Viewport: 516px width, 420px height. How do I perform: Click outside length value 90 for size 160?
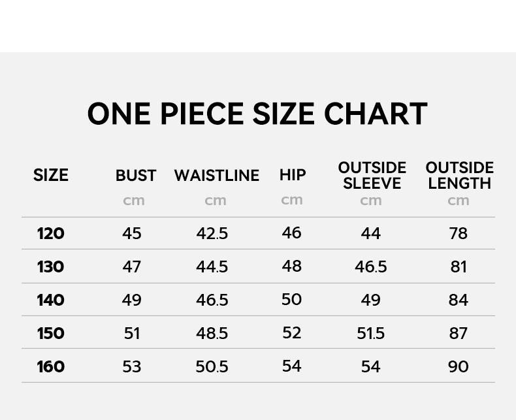tap(459, 366)
